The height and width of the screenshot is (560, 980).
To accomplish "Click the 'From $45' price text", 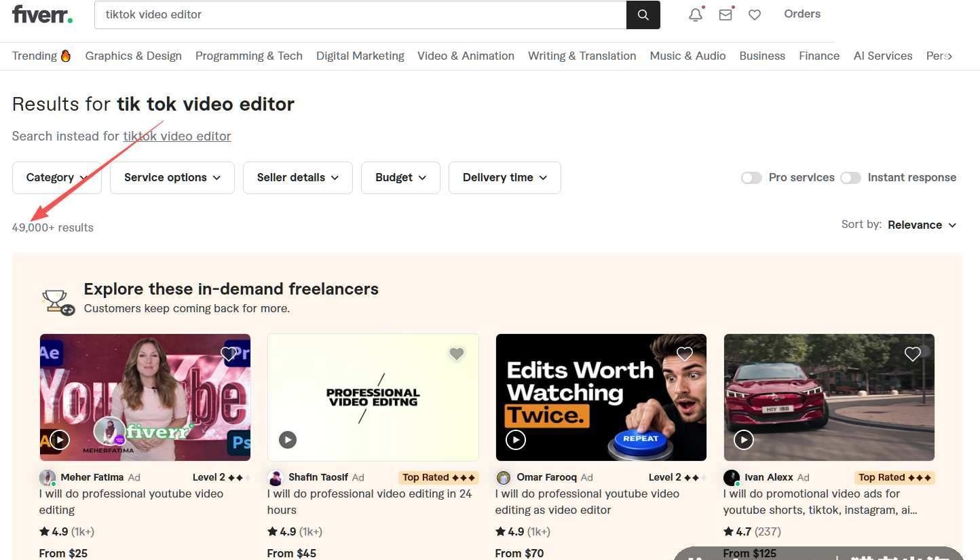I will click(x=292, y=553).
